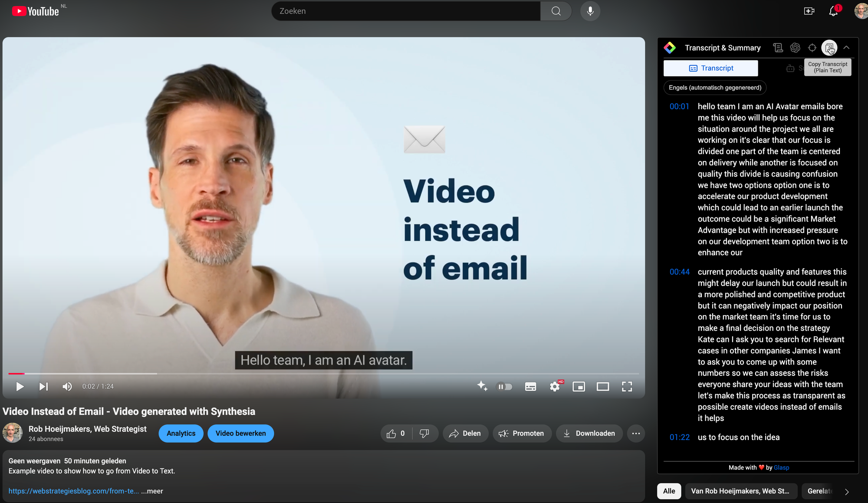
Task: Open the webstrategiesblog.com link
Action: pos(74,491)
